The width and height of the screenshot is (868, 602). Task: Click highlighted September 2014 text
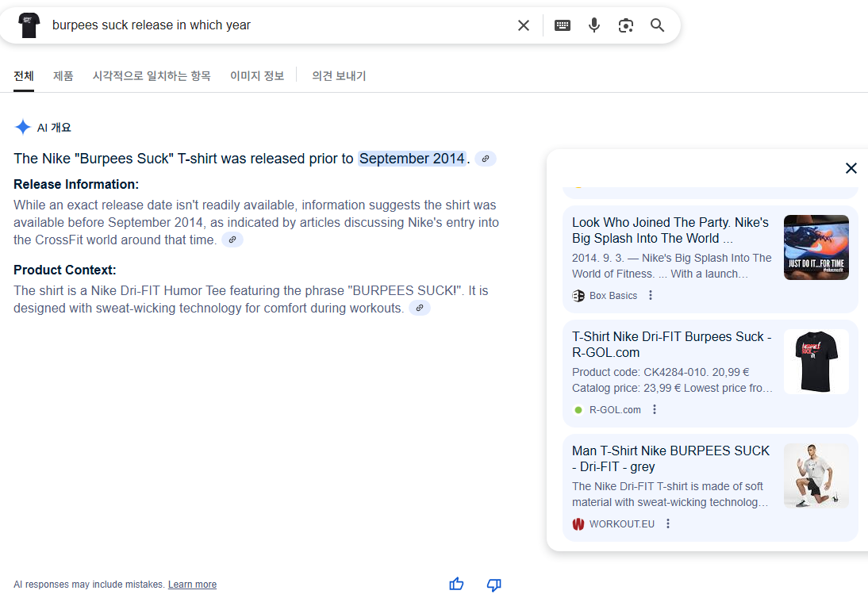pyautogui.click(x=412, y=159)
